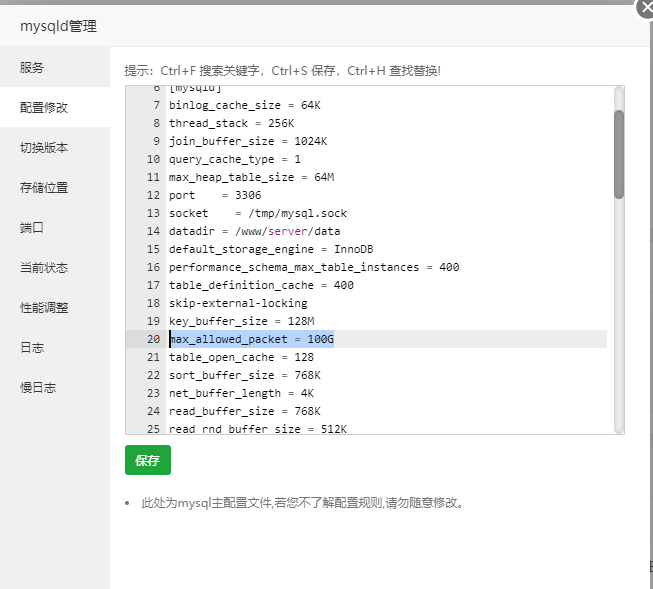Click line number 12 in gutter
This screenshot has height=589, width=653.
click(x=153, y=195)
